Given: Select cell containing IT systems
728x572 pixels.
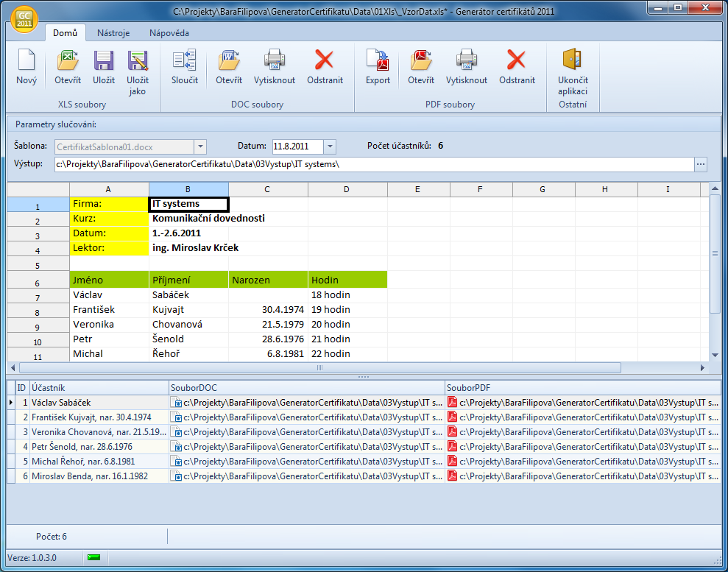Looking at the screenshot, I should [188, 204].
